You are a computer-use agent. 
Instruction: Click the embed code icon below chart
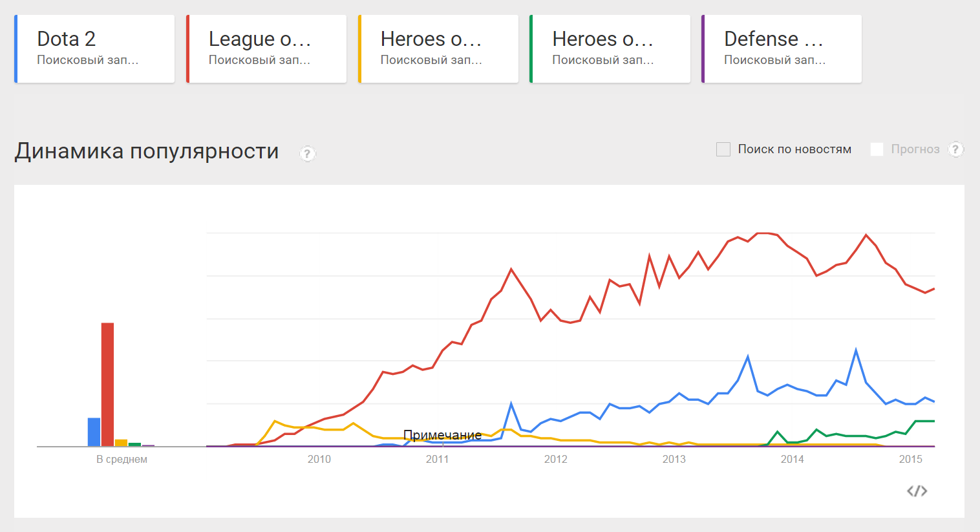coord(917,491)
